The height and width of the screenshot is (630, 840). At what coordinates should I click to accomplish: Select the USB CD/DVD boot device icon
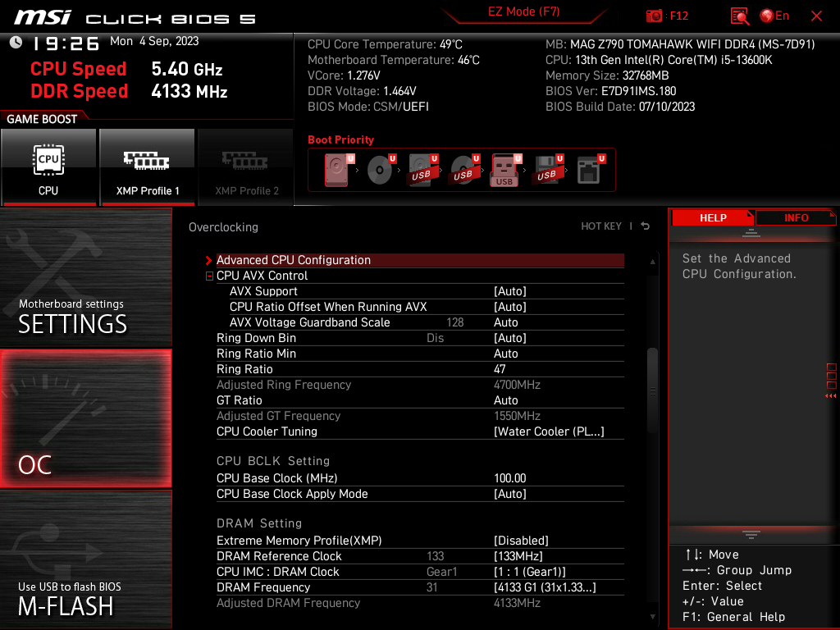tap(465, 169)
